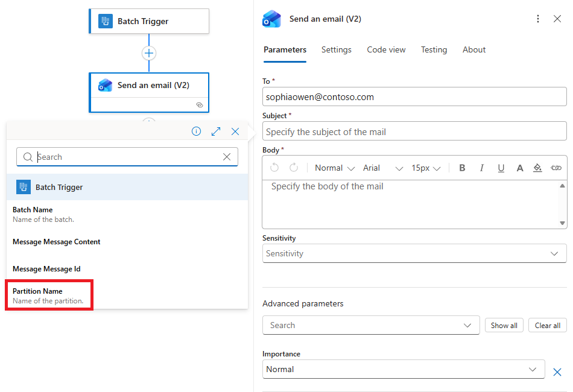This screenshot has height=392, width=573.
Task: Open the Normal paragraph style dropdown
Action: click(x=335, y=168)
